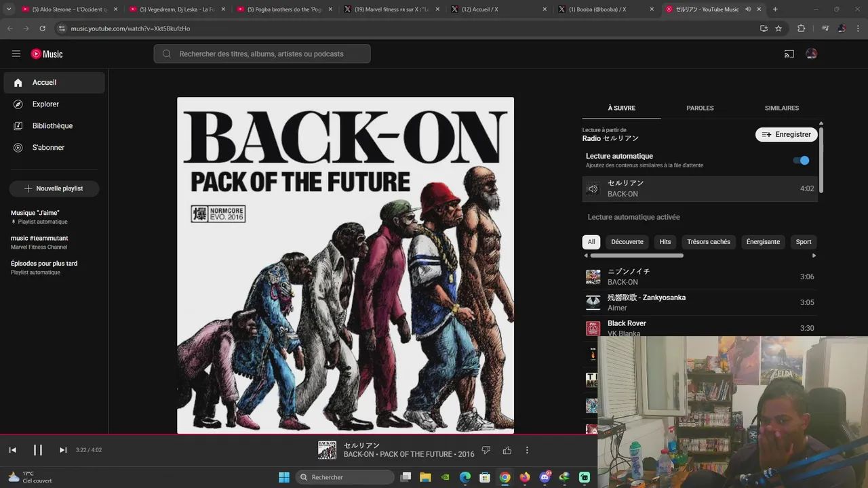868x488 pixels.
Task: Skip to the previous track
Action: tap(12, 450)
